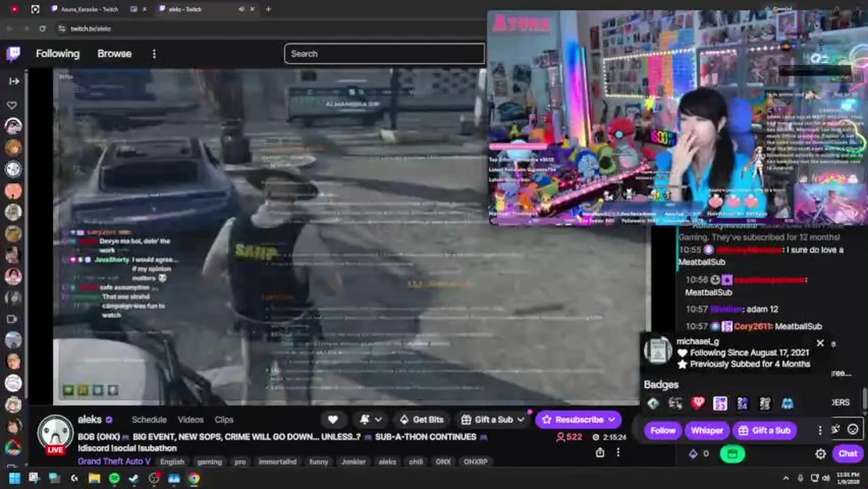This screenshot has width=868, height=489.
Task: Click the Whisper button
Action: coord(707,431)
